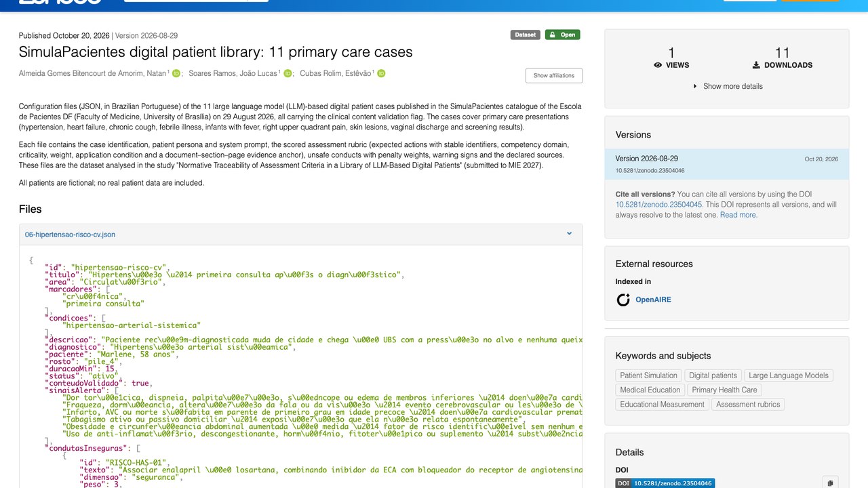This screenshot has height=488, width=868.
Task: Click the Details panel heading
Action: (x=630, y=452)
